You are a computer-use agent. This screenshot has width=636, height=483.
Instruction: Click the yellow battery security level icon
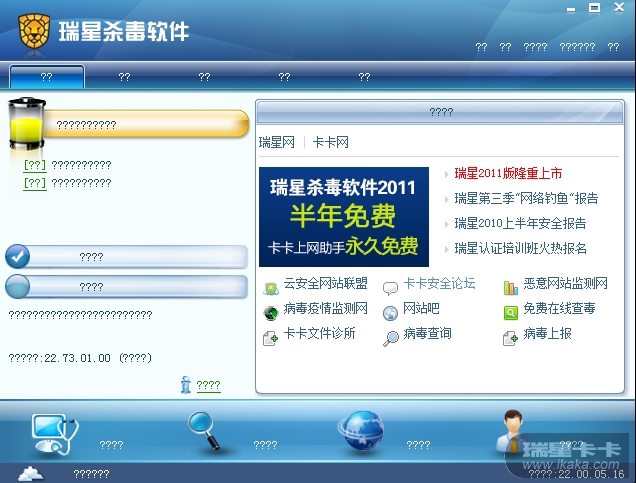tap(27, 124)
